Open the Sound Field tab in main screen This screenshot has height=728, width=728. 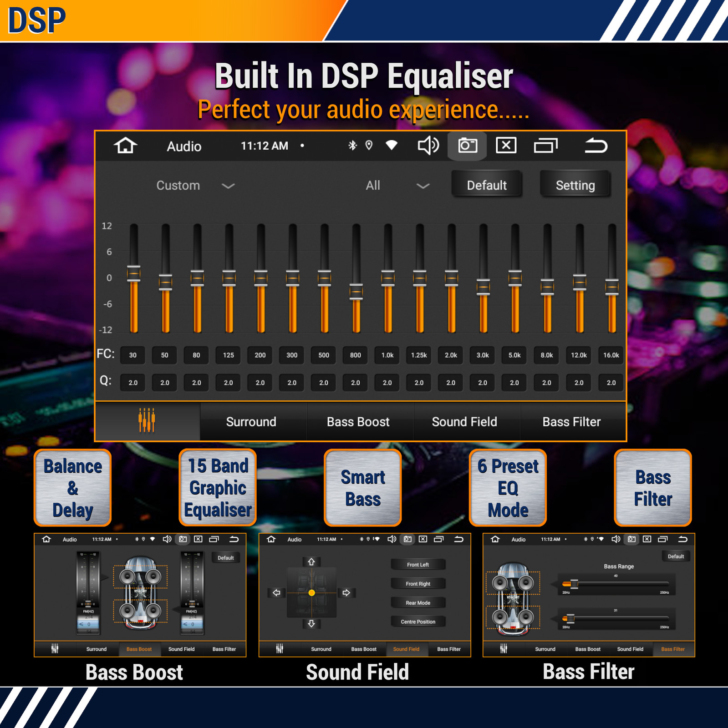pos(464,422)
